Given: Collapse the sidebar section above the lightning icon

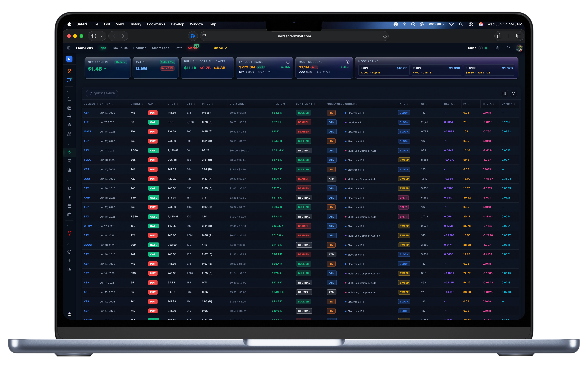Looking at the screenshot, I should [x=68, y=145].
